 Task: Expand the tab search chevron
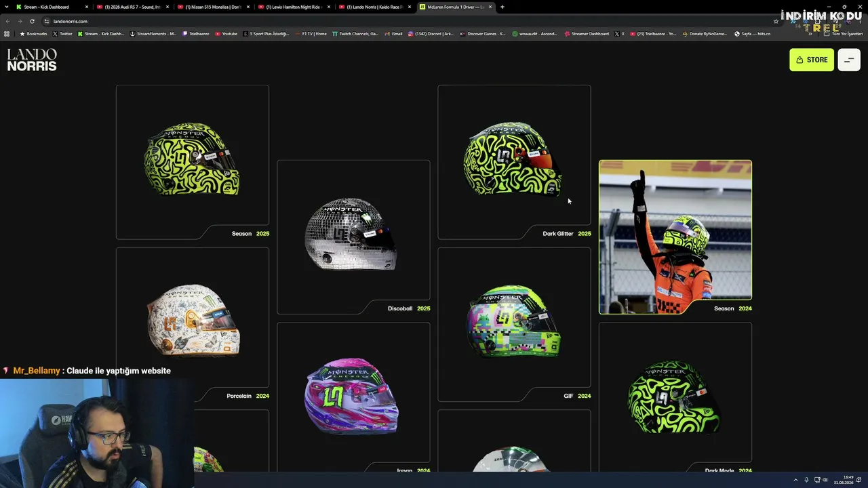[6, 7]
